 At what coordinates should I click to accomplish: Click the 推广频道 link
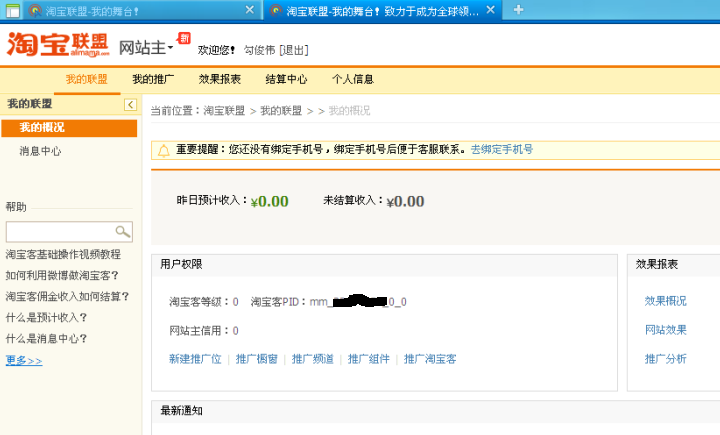[313, 359]
